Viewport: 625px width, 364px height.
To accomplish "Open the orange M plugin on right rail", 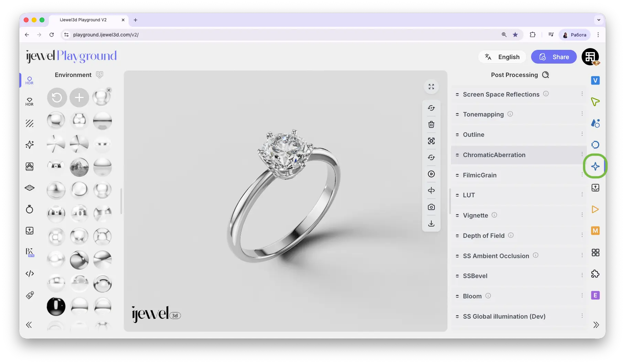I will [x=595, y=231].
